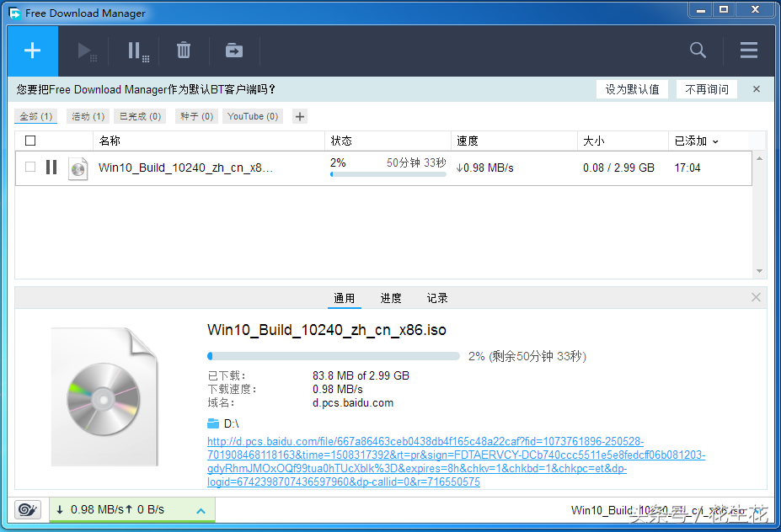Click the Win10_Build_10240_zh_cn_x86.iso title

coord(327,330)
